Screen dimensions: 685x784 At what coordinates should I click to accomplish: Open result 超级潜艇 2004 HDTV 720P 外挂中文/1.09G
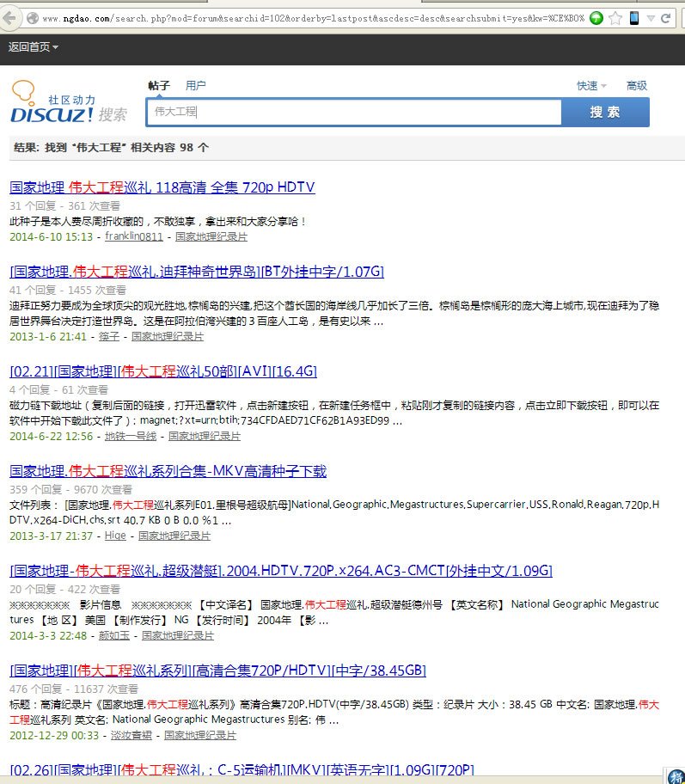(x=281, y=571)
